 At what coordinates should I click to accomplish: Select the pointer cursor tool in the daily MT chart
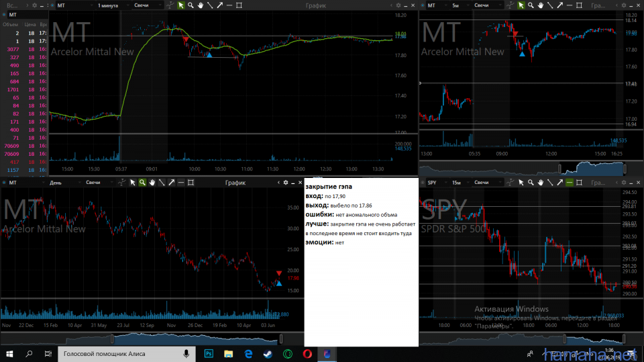[x=133, y=183]
